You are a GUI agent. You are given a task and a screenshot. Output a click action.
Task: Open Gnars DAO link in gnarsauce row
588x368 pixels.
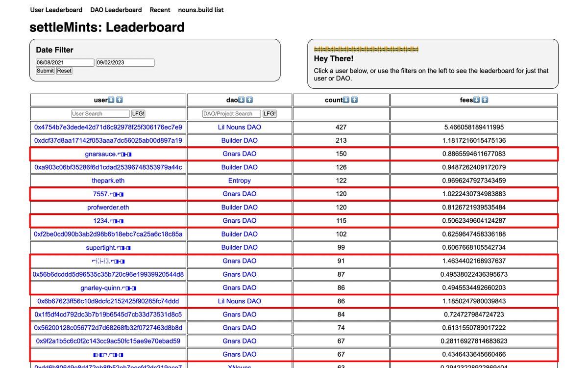point(240,154)
